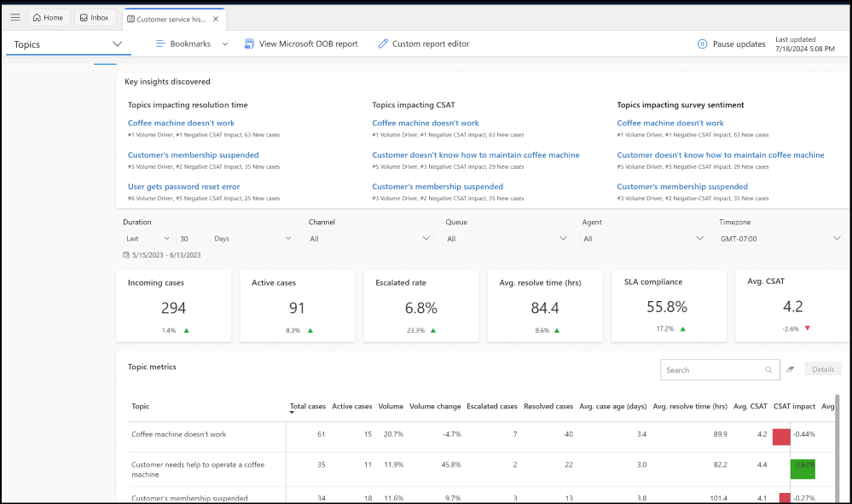Open User gets password reset error link
The width and height of the screenshot is (852, 504).
point(183,186)
